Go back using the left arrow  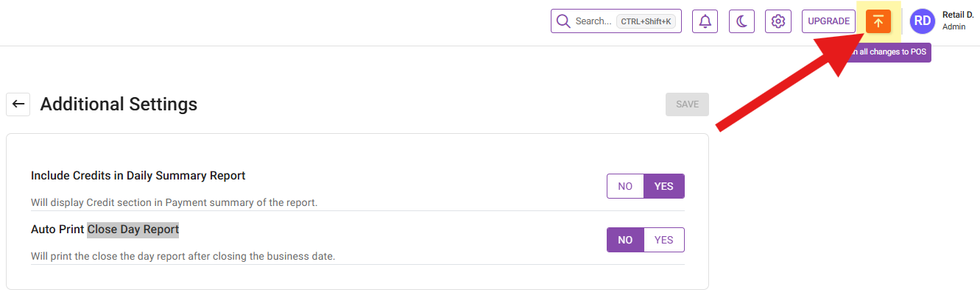(18, 104)
